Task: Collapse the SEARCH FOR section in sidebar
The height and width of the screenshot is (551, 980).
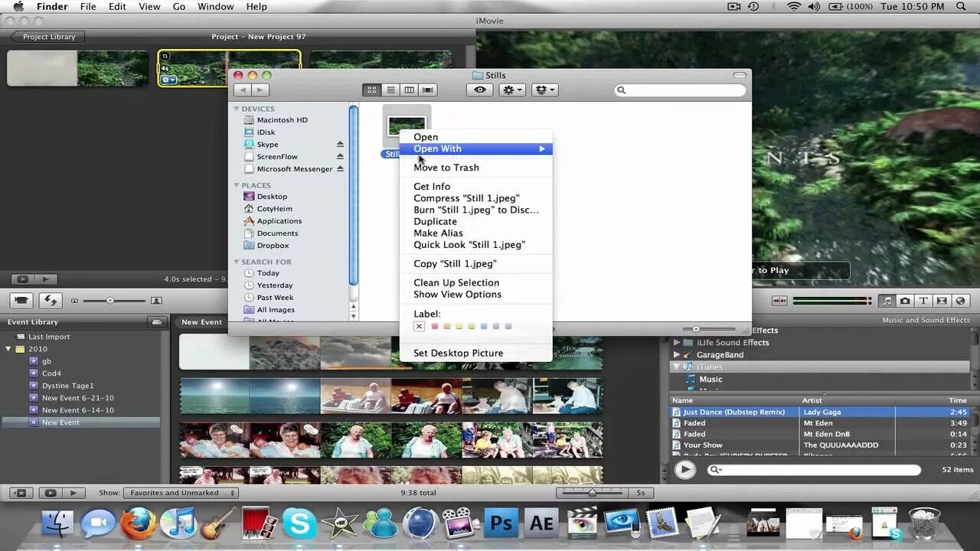Action: 237,262
